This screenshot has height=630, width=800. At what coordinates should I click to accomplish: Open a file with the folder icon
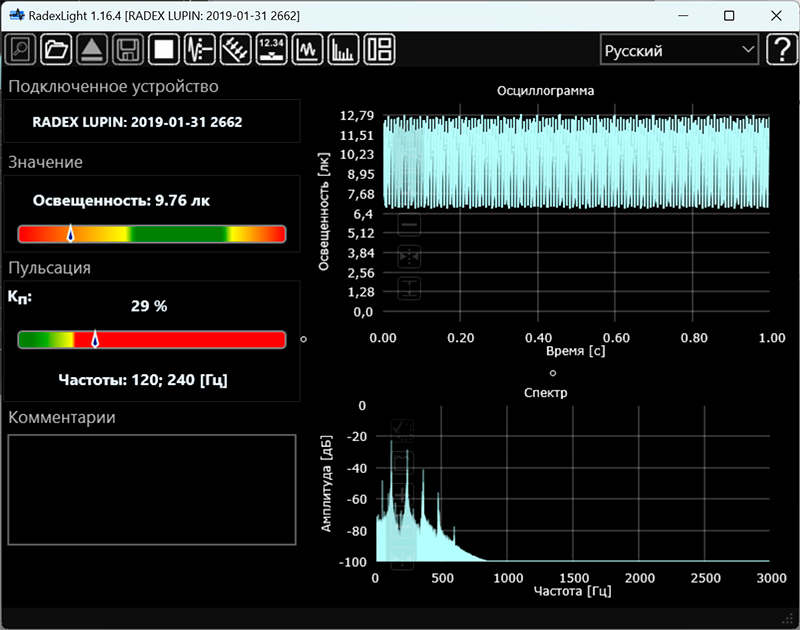(x=57, y=49)
